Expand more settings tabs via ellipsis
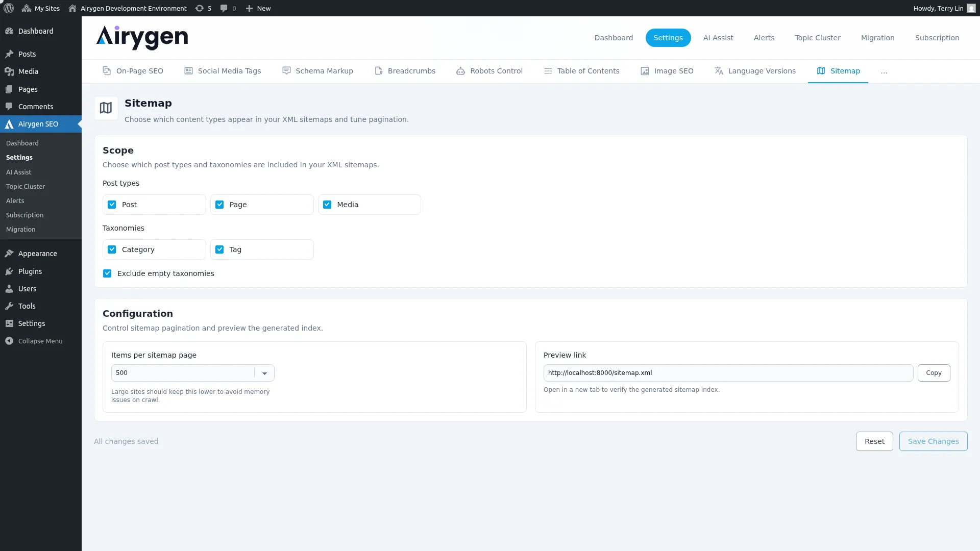This screenshot has height=551, width=980. [884, 71]
